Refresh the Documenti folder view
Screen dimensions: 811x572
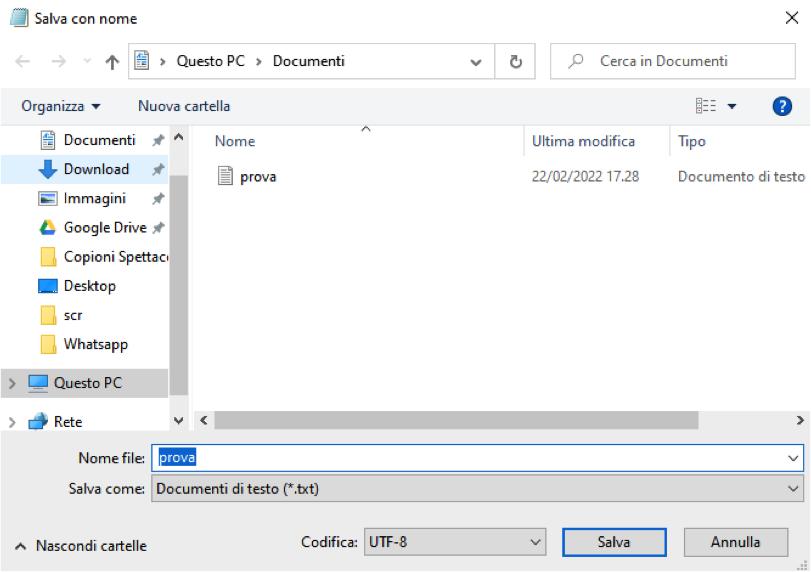click(x=515, y=62)
